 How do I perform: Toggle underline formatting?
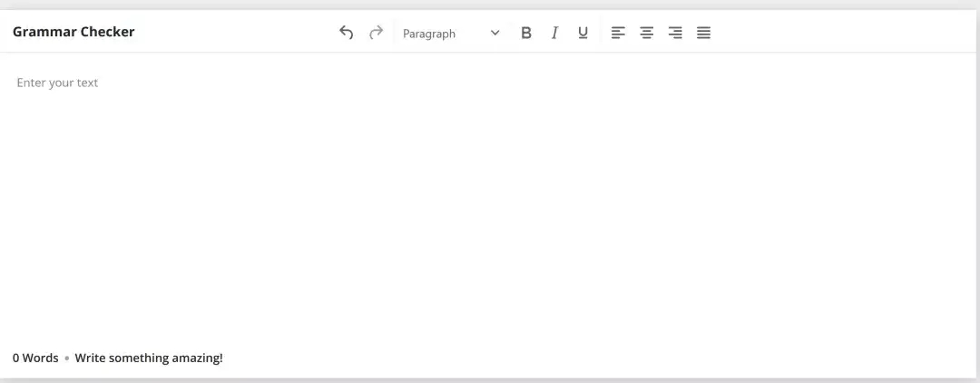point(583,33)
